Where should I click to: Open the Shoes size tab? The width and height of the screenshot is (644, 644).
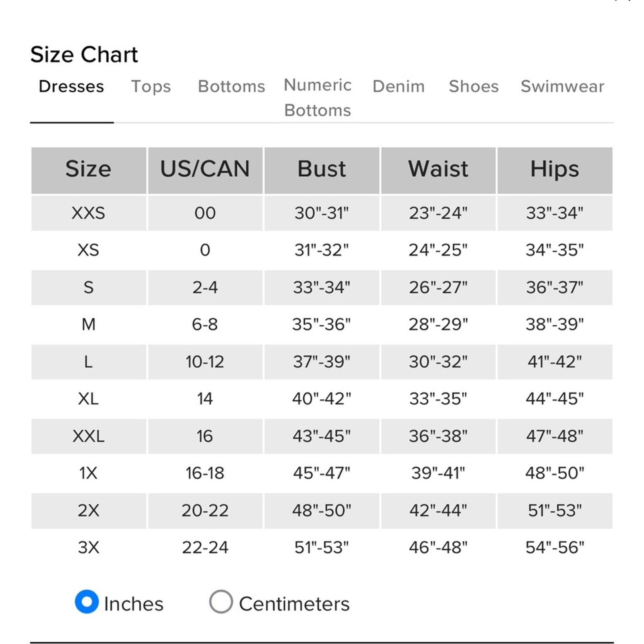click(x=474, y=87)
